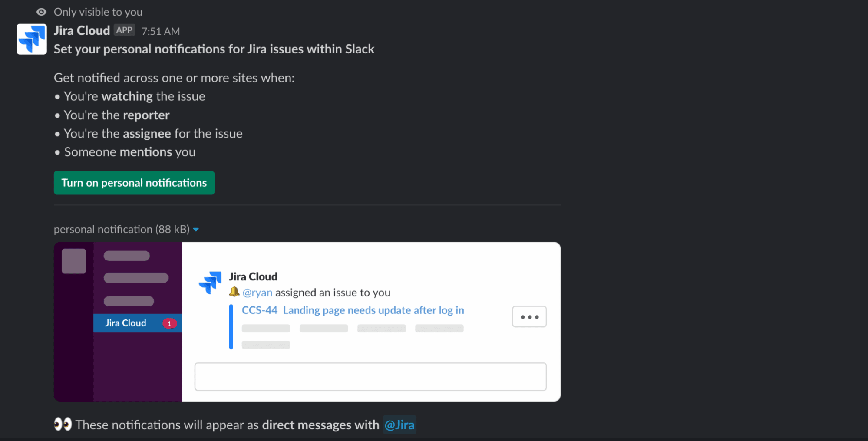Click the 7:51 AM message timestamp

pyautogui.click(x=161, y=31)
